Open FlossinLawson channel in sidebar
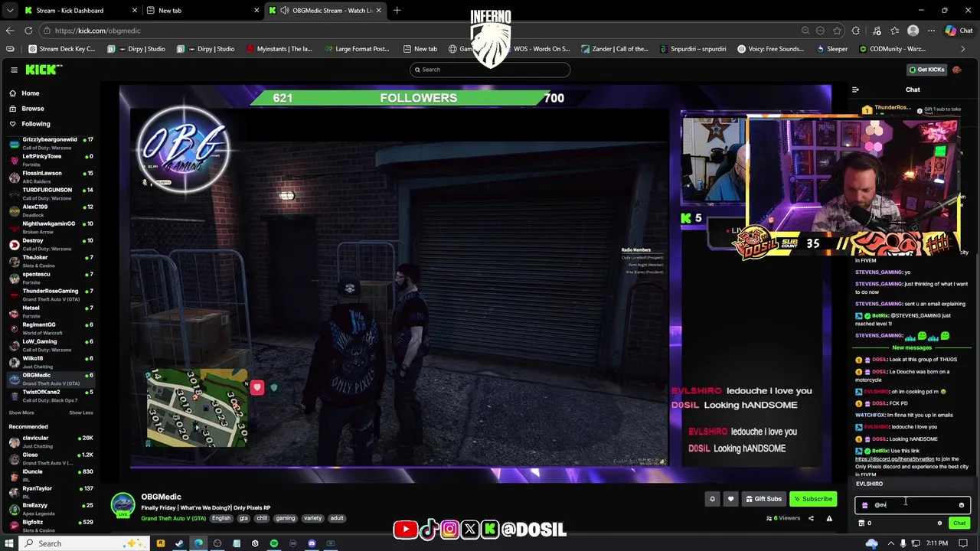 (50, 177)
